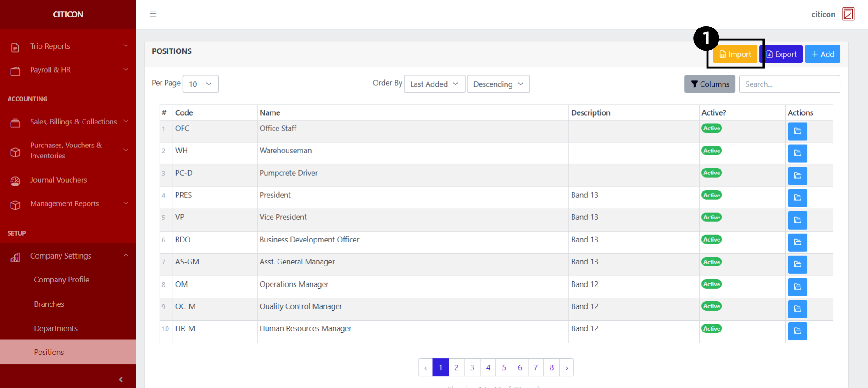Click the Import button
Screen dimensions: 868x388
coord(735,54)
